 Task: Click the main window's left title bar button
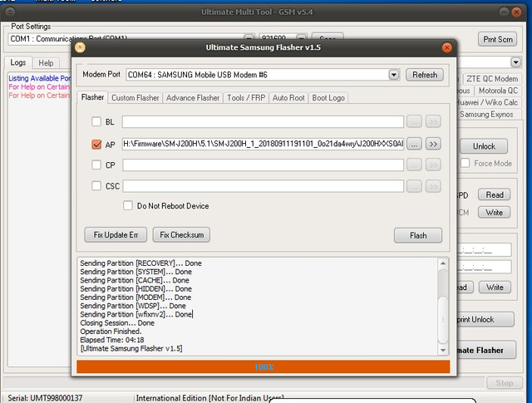tap(10, 12)
